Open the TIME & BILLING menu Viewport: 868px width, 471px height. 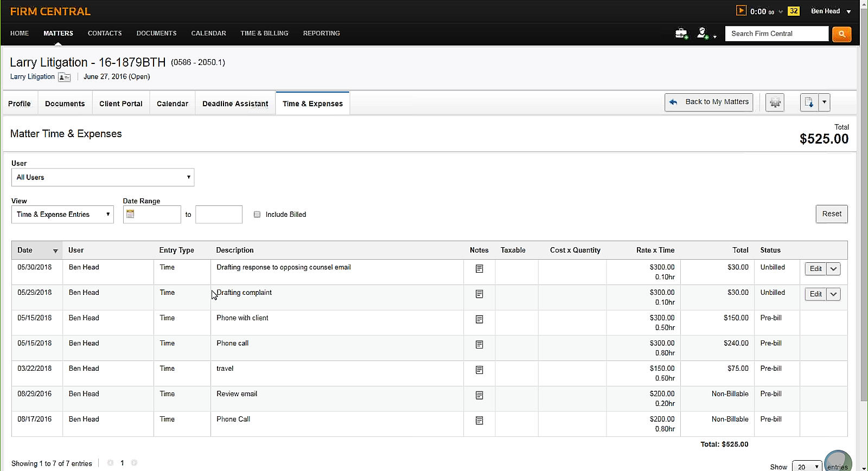(x=264, y=33)
